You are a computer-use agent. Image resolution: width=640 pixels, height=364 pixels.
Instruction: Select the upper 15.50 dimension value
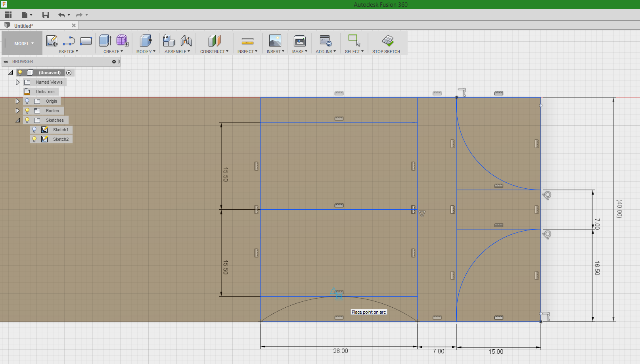coord(226,174)
